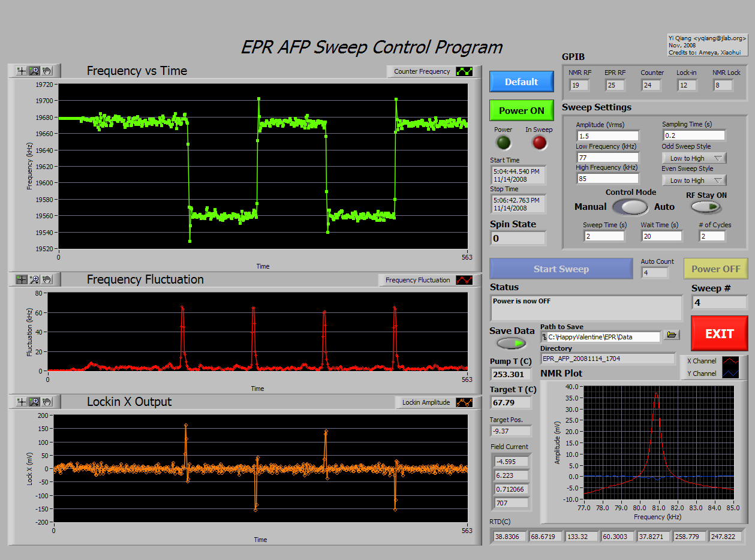Click the Auto Count value field

(x=655, y=272)
